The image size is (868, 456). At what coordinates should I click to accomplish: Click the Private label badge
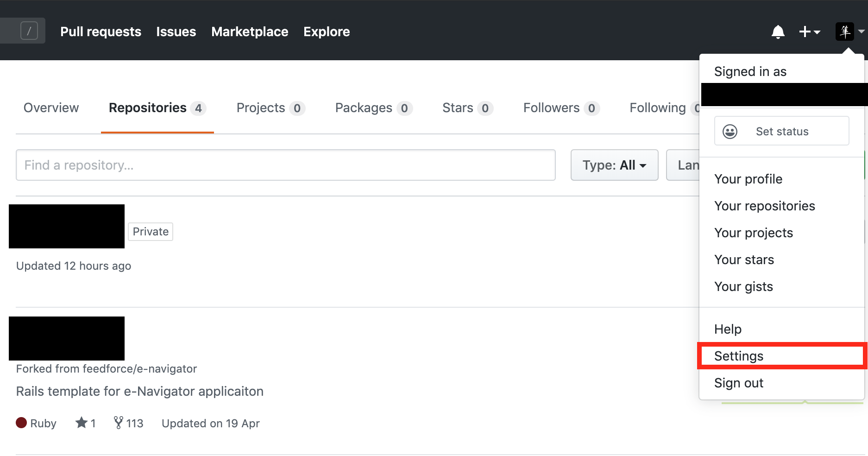[x=150, y=231]
